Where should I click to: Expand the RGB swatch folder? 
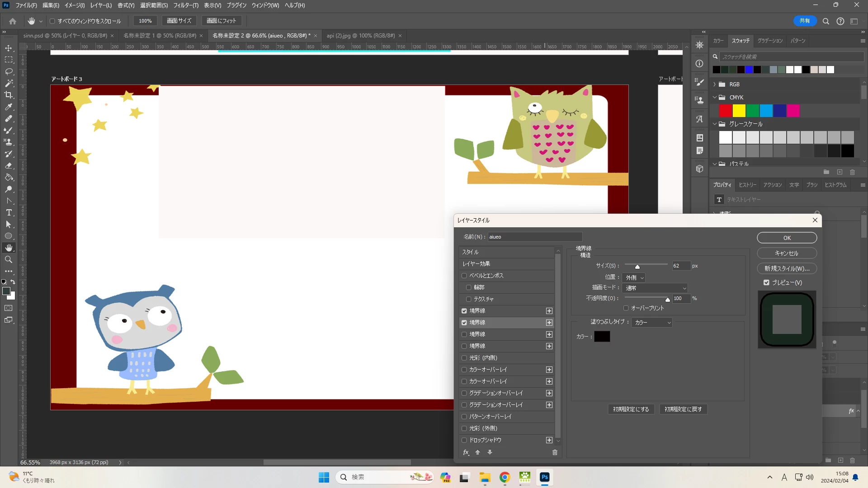pyautogui.click(x=714, y=84)
